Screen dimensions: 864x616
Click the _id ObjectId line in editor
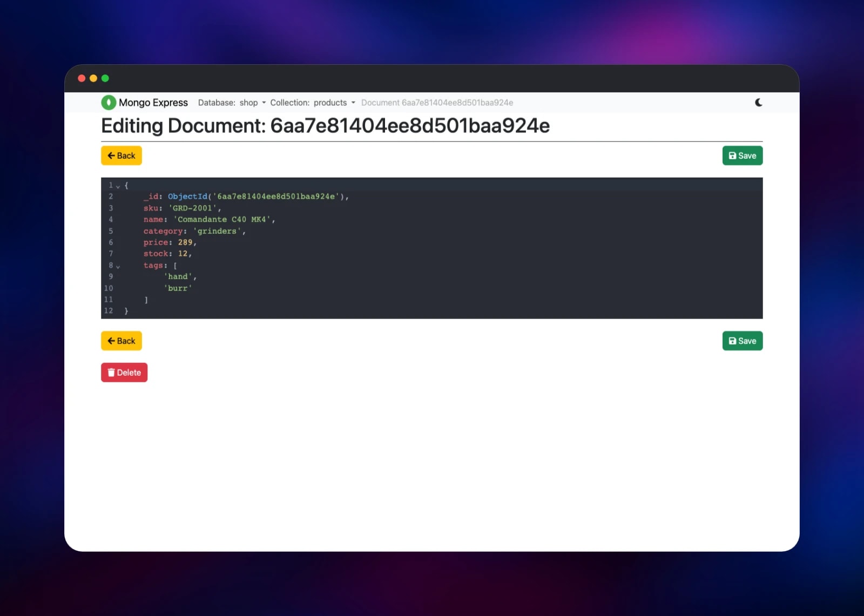click(x=246, y=197)
